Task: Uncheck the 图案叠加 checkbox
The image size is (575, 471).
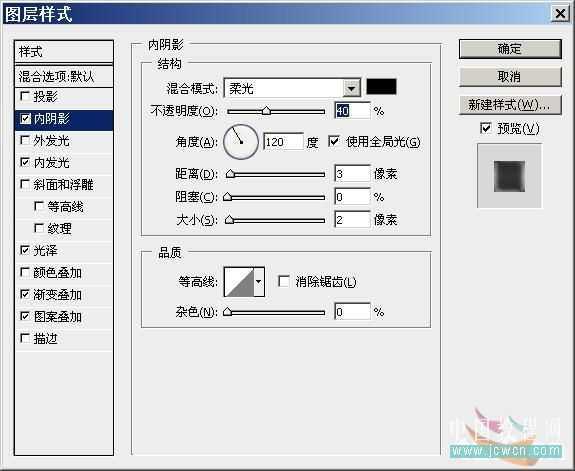Action: point(25,316)
